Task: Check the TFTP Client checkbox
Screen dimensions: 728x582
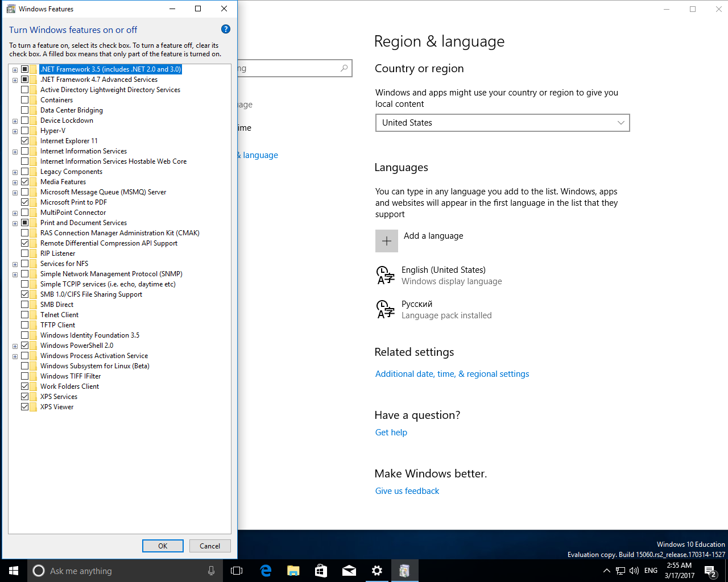Action: coord(25,325)
